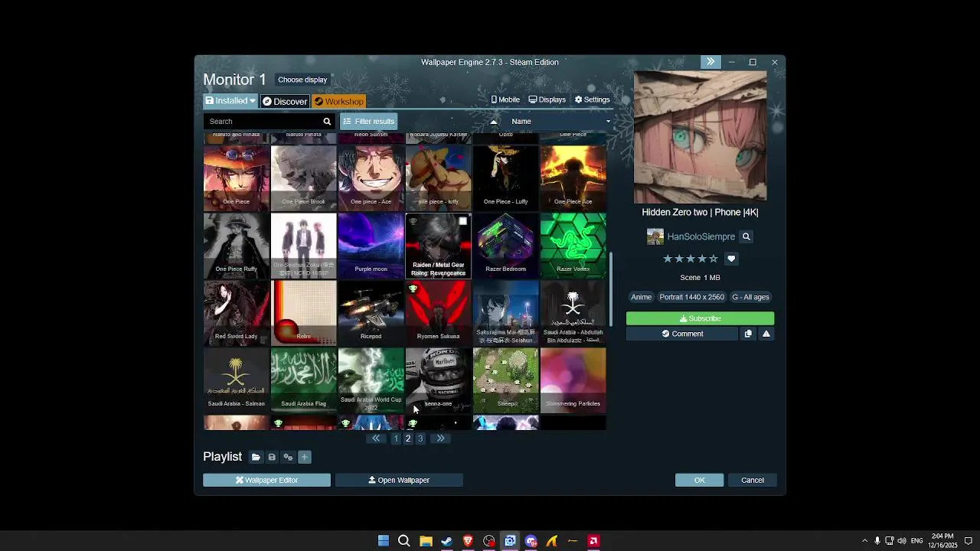Click Choose display button
Viewport: 980px width, 551px height.
coord(302,80)
